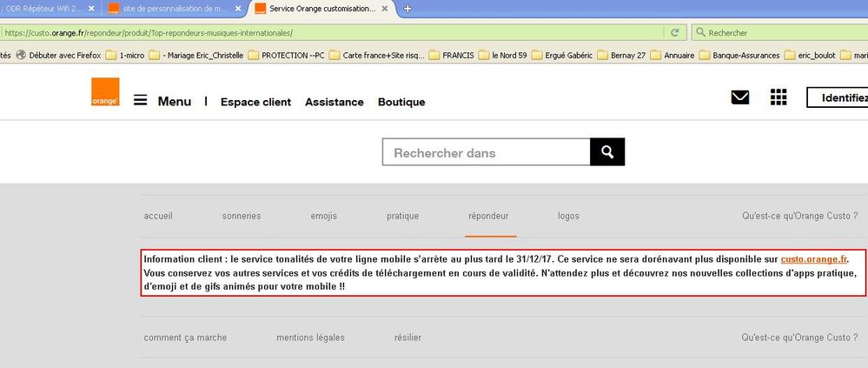The image size is (868, 368).
Task: Open the 1-micro bookmark folder
Action: pos(126,56)
